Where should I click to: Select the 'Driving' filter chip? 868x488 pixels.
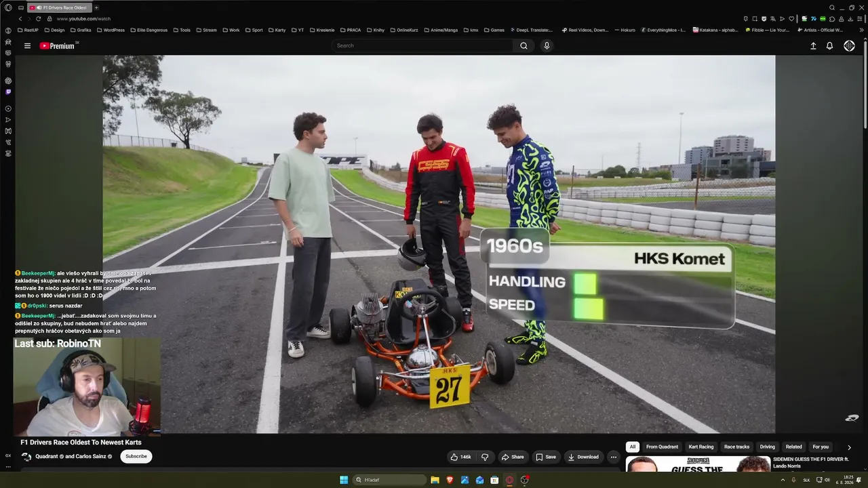[768, 447]
